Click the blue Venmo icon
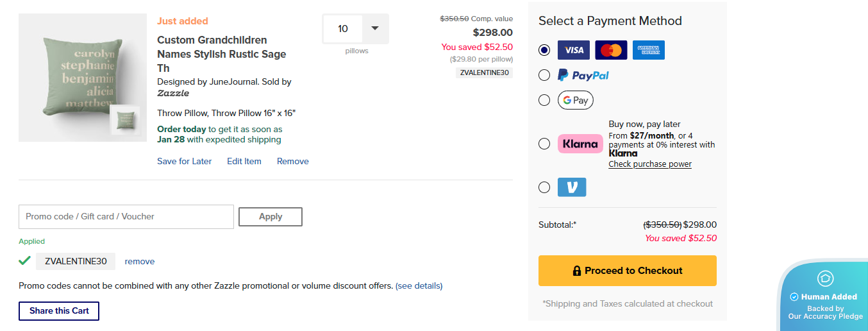This screenshot has width=868, height=331. [x=572, y=187]
